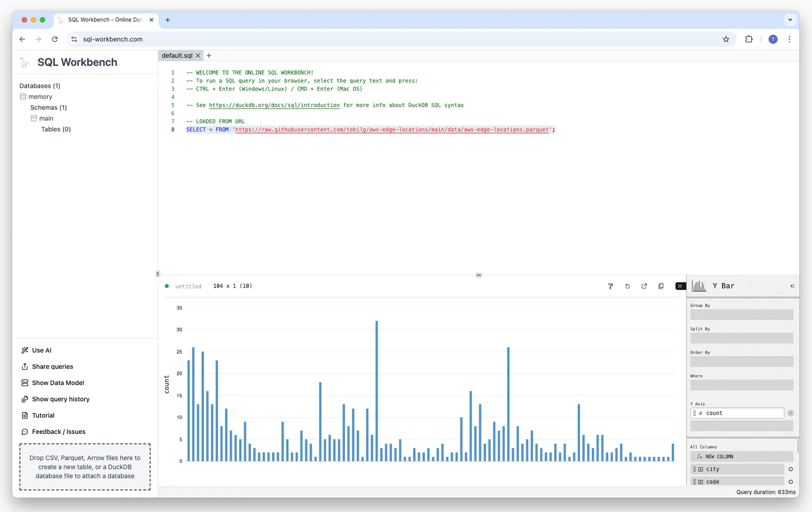Viewport: 812px width, 512px height.
Task: Click the site info icon in address bar
Action: point(74,39)
